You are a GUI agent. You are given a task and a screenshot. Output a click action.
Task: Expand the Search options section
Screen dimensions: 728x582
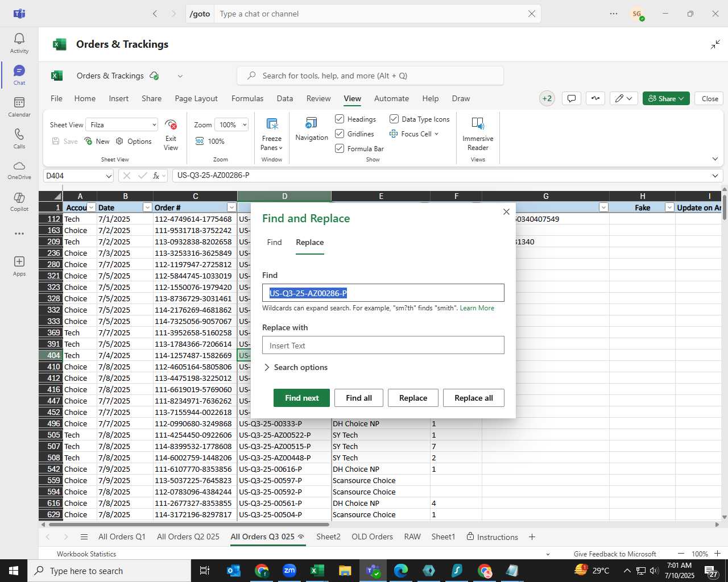click(295, 367)
